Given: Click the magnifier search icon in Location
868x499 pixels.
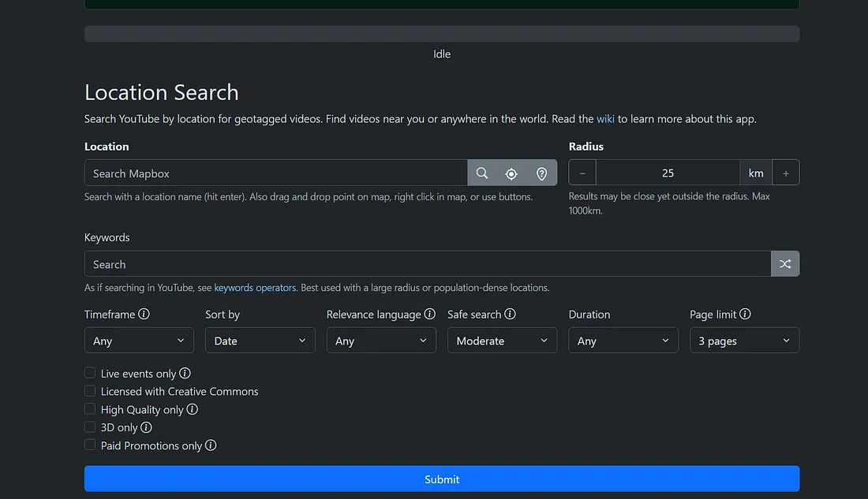Looking at the screenshot, I should (x=482, y=173).
